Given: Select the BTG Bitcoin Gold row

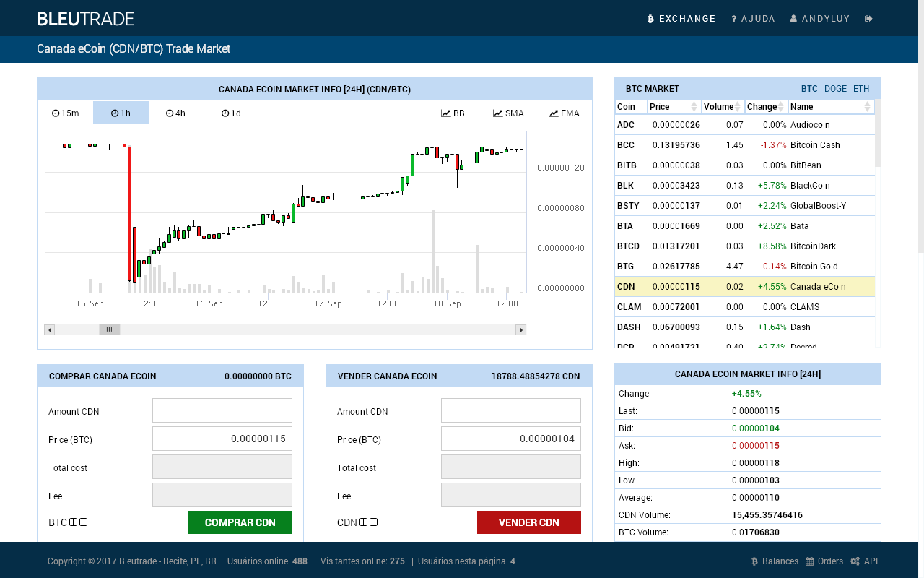Looking at the screenshot, I should coord(745,267).
